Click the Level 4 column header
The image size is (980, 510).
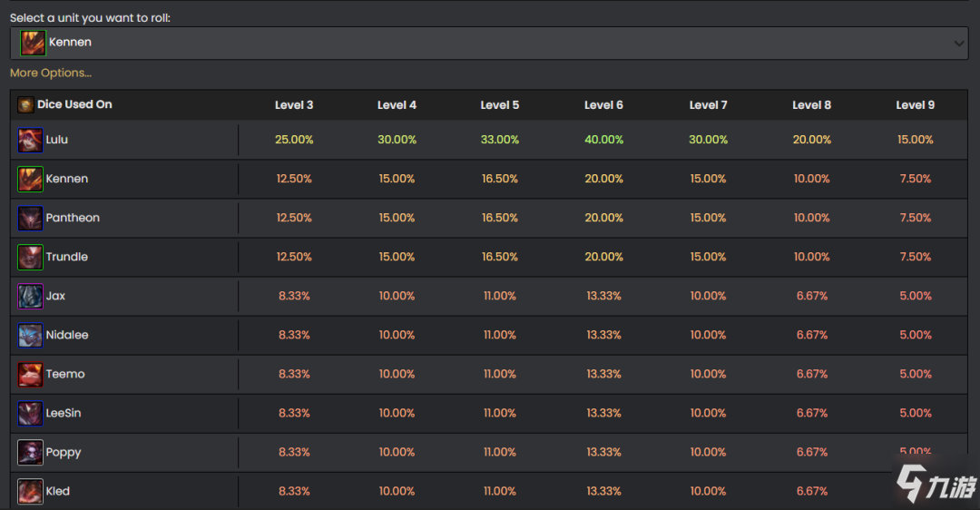coord(397,105)
